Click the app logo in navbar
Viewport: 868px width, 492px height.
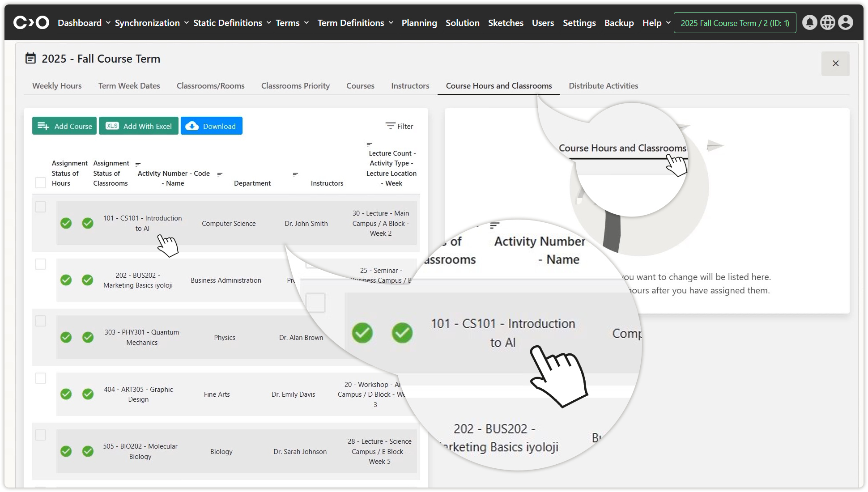31,22
